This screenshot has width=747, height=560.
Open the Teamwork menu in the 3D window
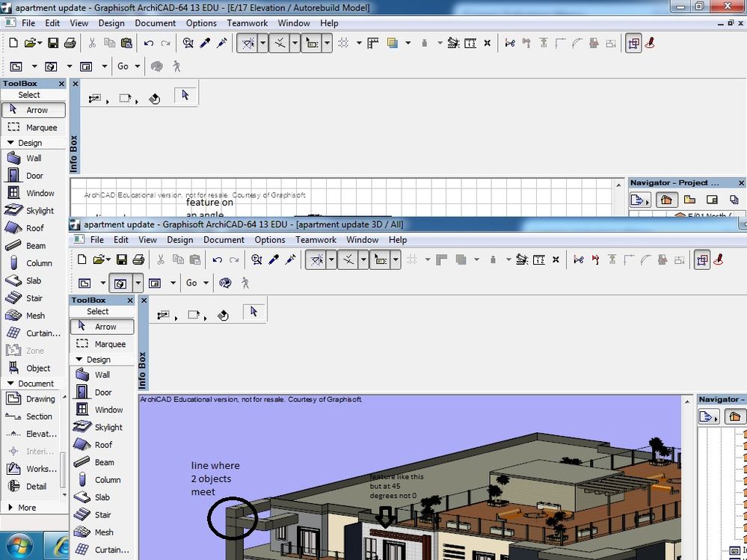(316, 240)
